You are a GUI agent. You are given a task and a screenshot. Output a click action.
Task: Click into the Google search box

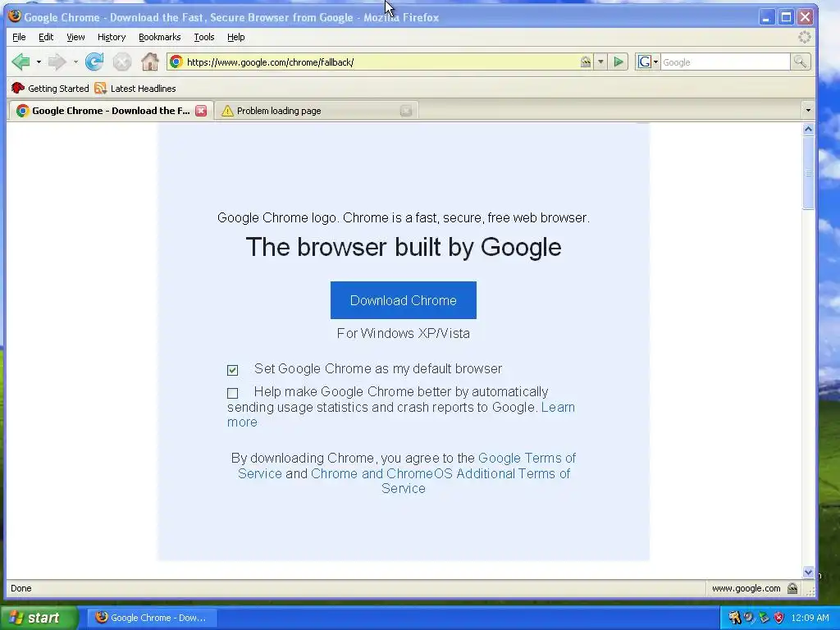[725, 62]
